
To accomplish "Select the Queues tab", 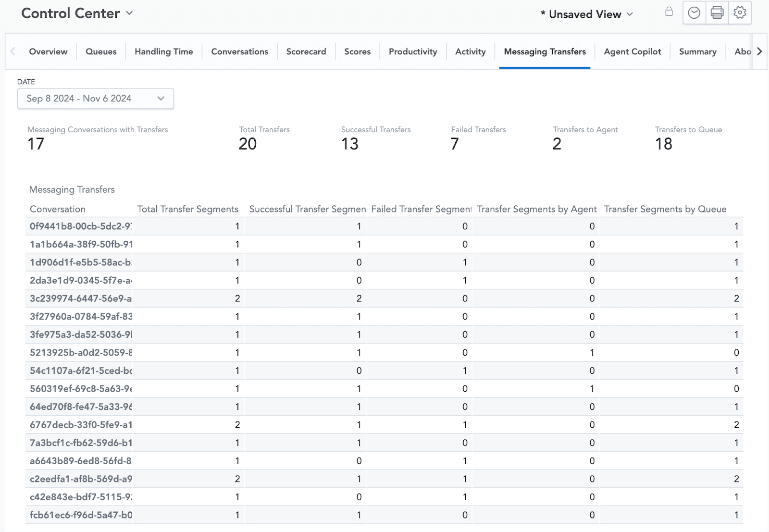I will [100, 51].
